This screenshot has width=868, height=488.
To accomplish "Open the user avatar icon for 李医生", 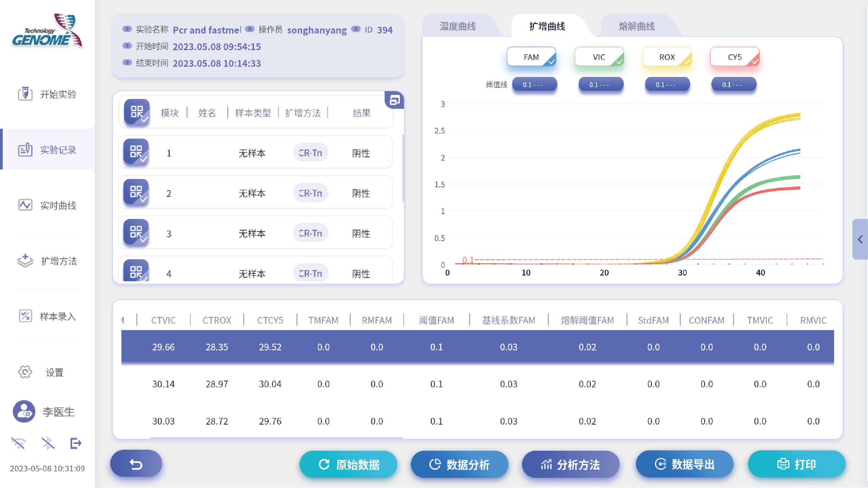I will (x=24, y=412).
